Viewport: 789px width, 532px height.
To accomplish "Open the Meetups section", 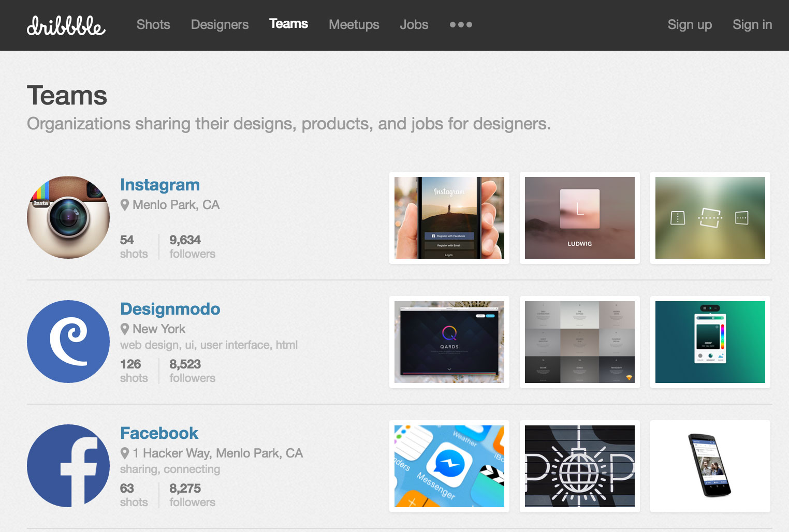I will coord(354,24).
